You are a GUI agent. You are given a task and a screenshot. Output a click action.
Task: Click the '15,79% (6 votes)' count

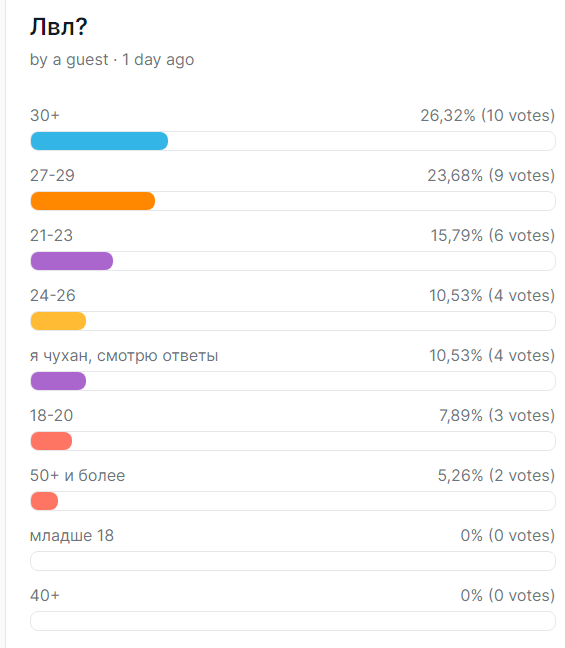(493, 236)
